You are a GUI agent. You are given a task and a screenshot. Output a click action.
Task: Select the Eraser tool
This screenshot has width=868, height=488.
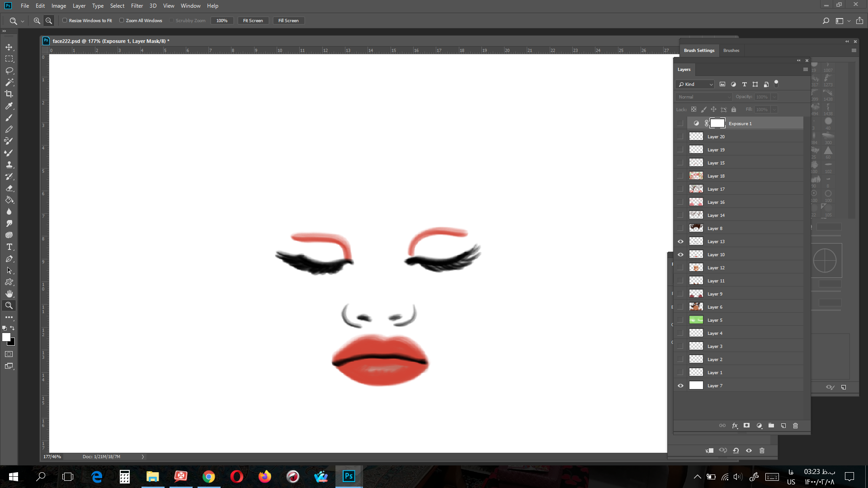9,188
